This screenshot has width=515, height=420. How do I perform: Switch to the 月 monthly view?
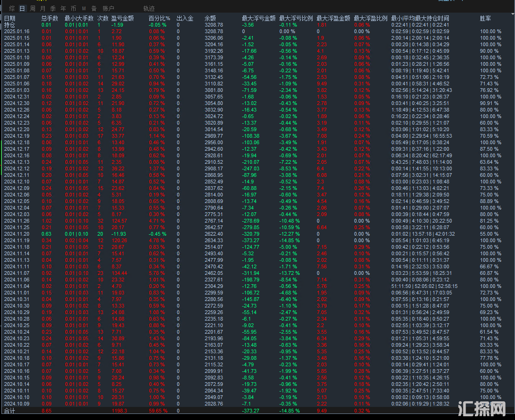tap(42, 8)
